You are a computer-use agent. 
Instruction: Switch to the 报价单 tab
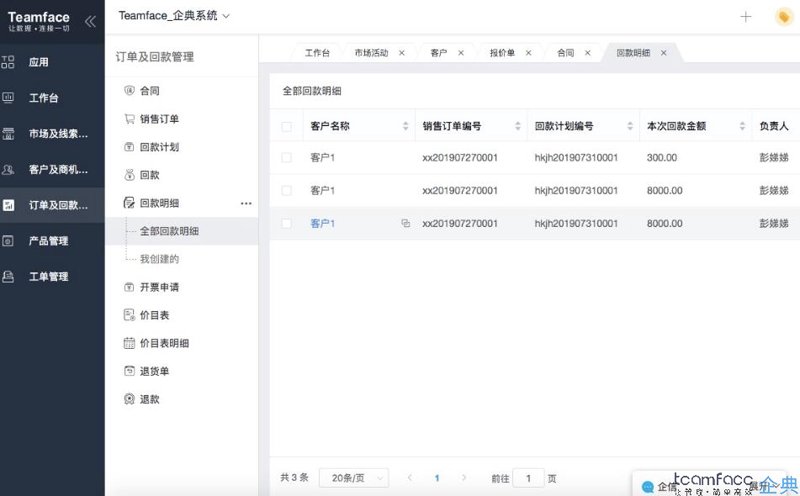pos(502,53)
